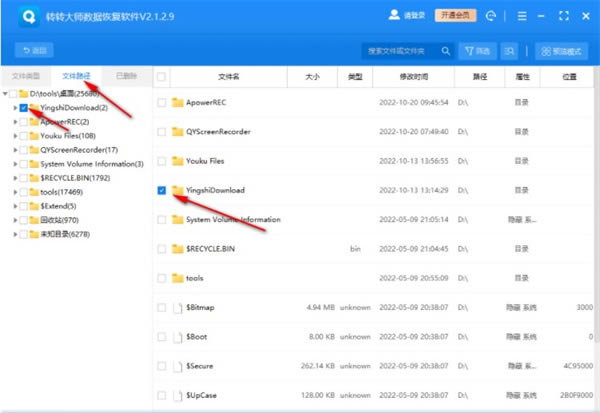Click the 返回 back button
Image resolution: width=600 pixels, height=413 pixels.
[x=35, y=50]
